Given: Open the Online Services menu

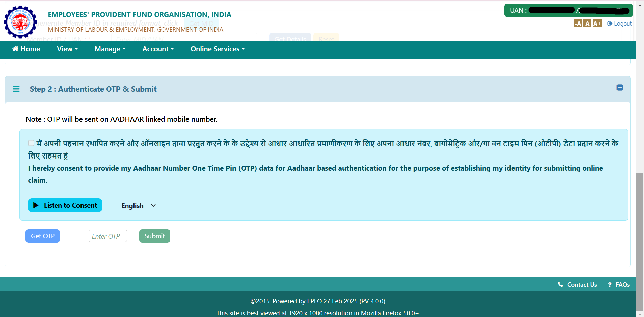Looking at the screenshot, I should [217, 49].
